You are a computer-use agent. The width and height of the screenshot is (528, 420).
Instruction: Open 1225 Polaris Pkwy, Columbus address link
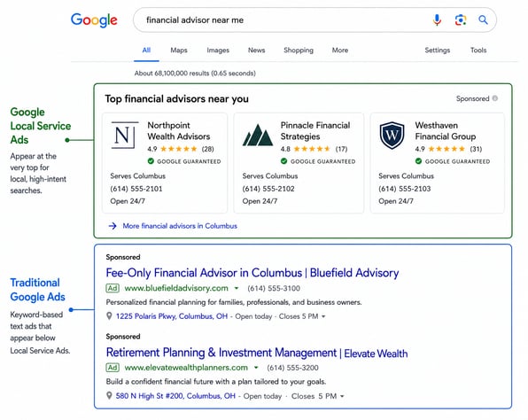(x=171, y=316)
